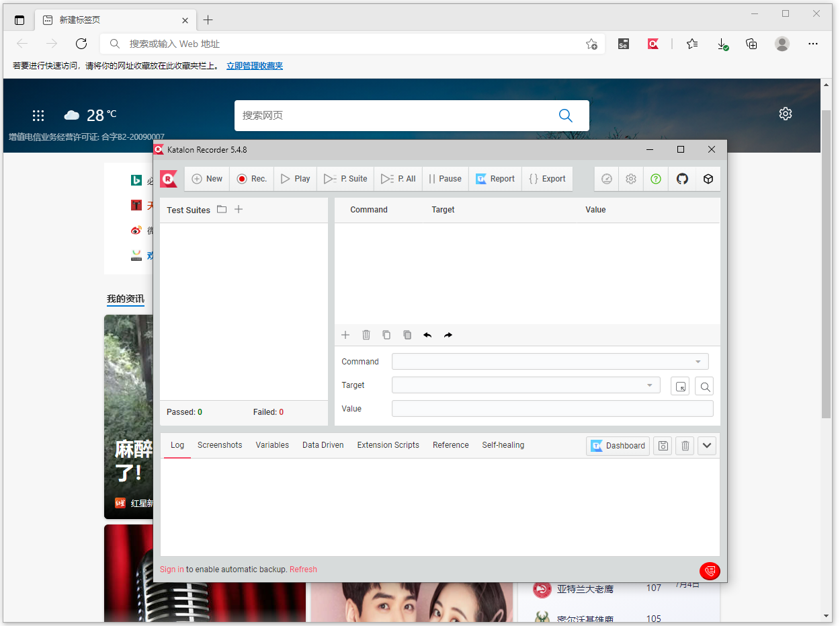Open the GitHub icon in the recorder toolbar
The image size is (840, 626).
(682, 179)
